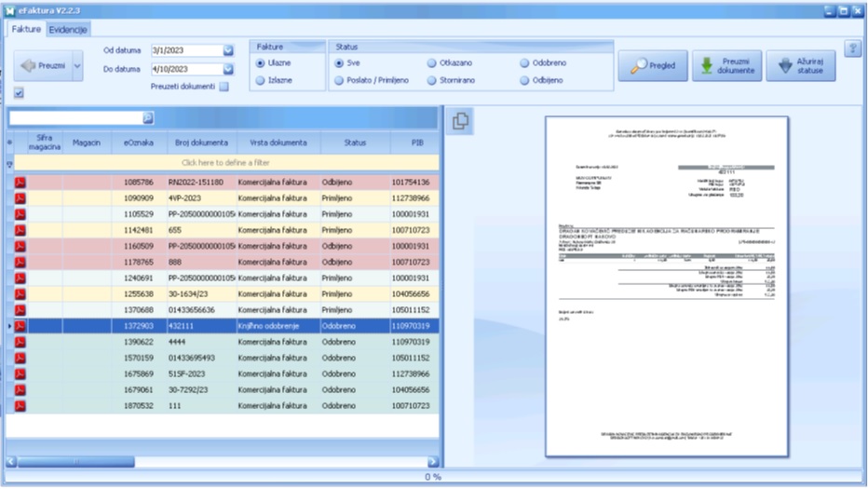Select cell 'Knjižno odobrenje'
This screenshot has width=868, height=489.
point(278,326)
